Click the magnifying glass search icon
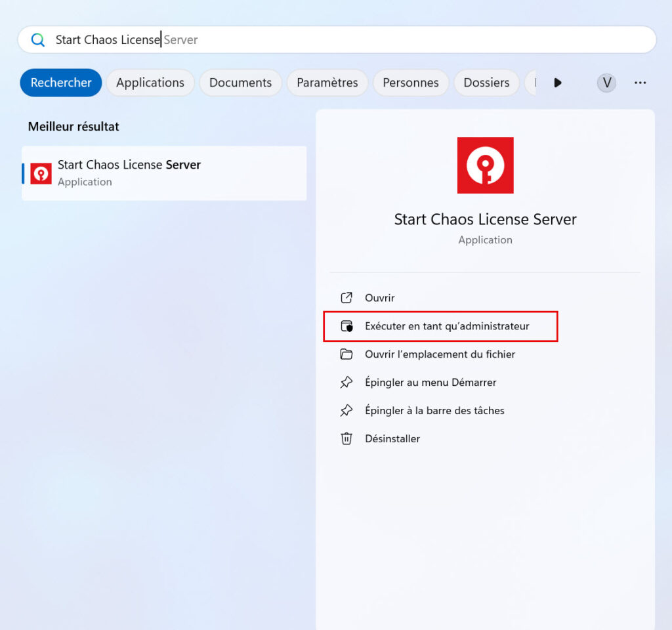672x630 pixels. click(x=38, y=40)
